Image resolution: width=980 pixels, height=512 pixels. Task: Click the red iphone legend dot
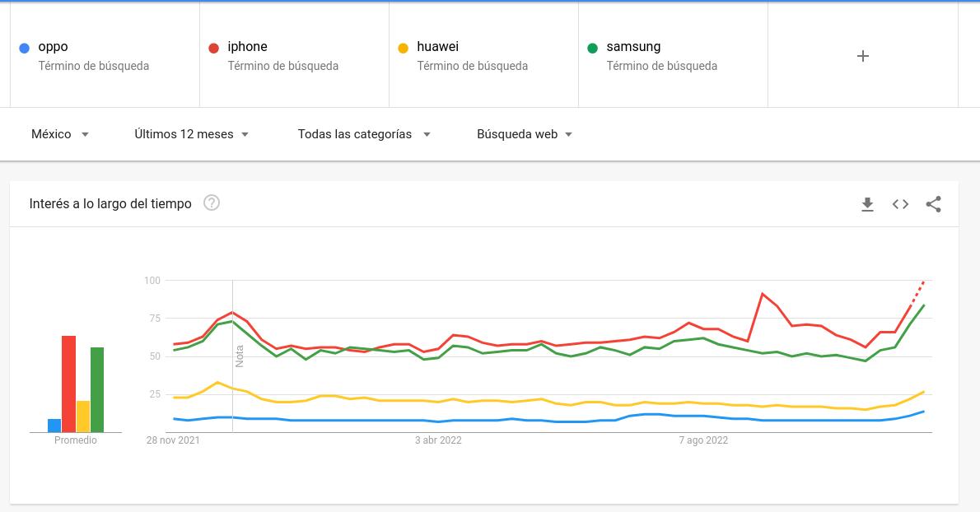[x=214, y=46]
